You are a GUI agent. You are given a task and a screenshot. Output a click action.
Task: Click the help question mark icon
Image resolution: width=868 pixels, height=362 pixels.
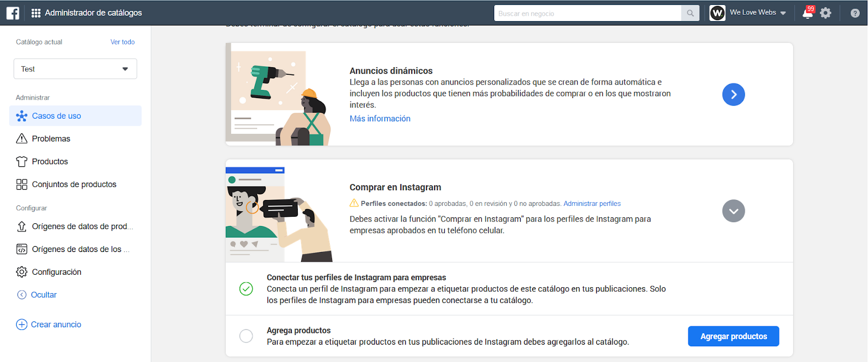(855, 13)
